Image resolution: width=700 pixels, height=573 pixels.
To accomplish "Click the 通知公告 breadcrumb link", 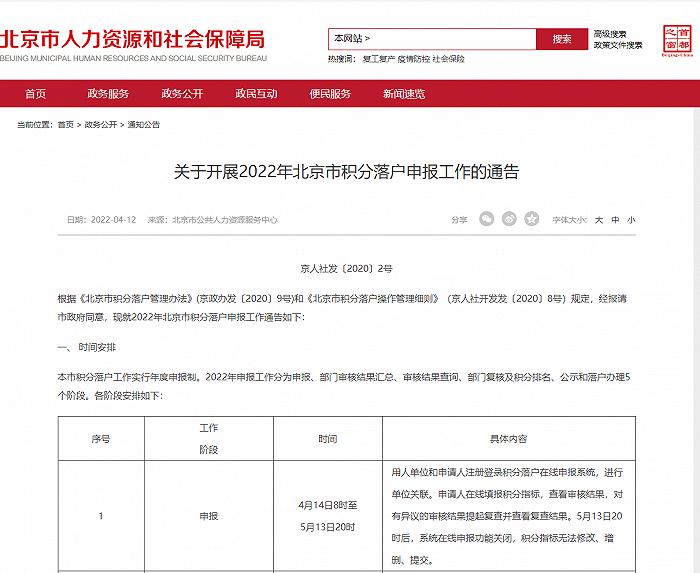I will pyautogui.click(x=143, y=125).
